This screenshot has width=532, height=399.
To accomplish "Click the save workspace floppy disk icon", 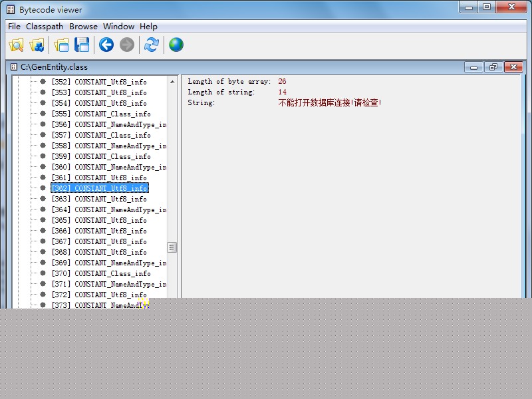I will (x=82, y=45).
